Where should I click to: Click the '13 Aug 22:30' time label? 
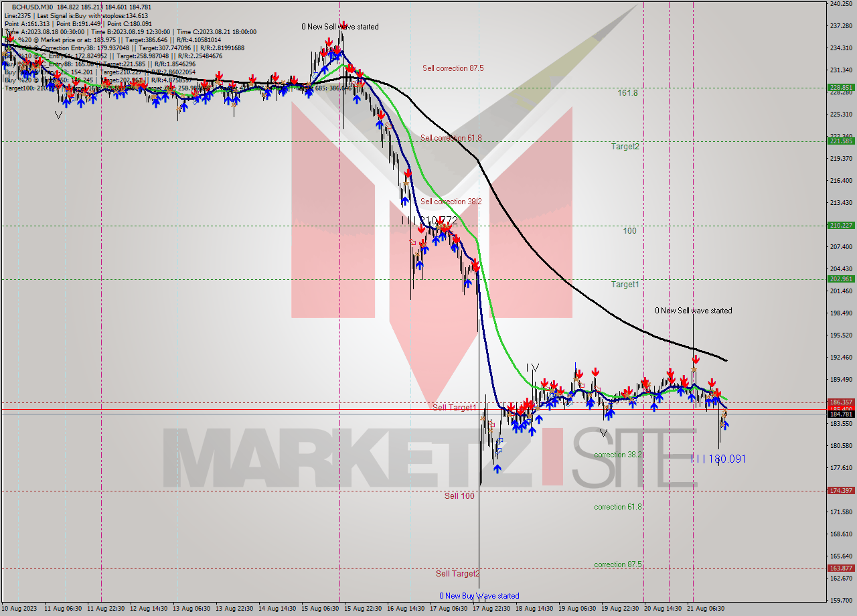[236, 609]
